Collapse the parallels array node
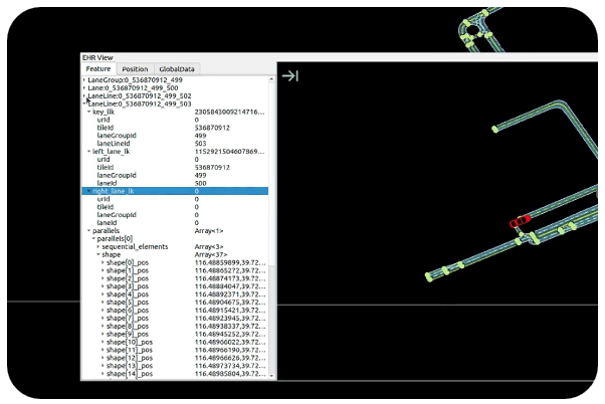This screenshot has height=404, width=605. click(x=87, y=230)
